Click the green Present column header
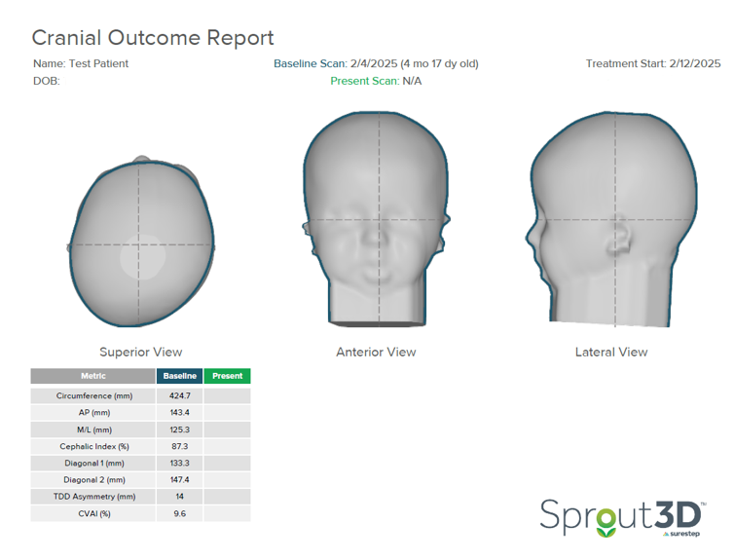The height and width of the screenshot is (560, 734). [227, 376]
